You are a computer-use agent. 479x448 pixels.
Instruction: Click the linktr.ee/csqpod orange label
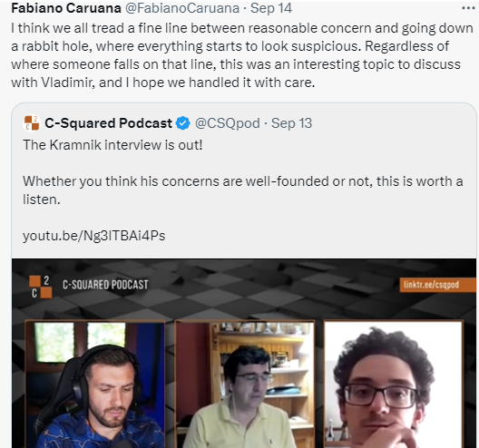[x=438, y=285]
